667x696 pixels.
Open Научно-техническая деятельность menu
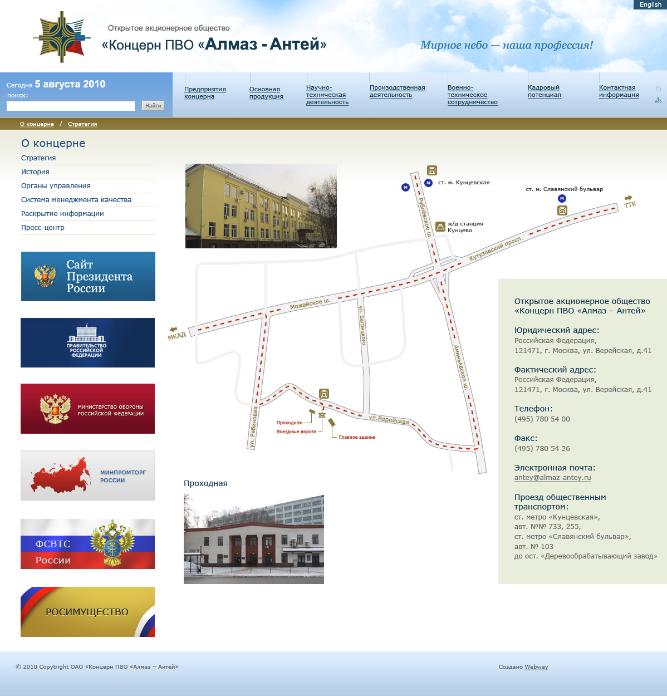[327, 95]
